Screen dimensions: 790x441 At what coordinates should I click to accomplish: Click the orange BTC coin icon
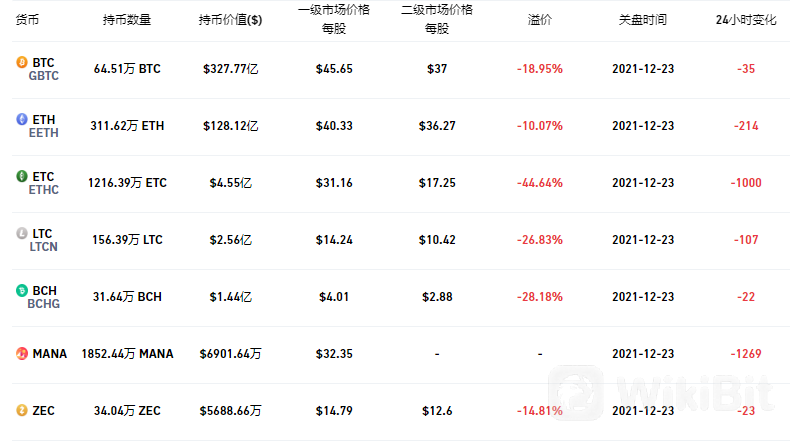(21, 62)
